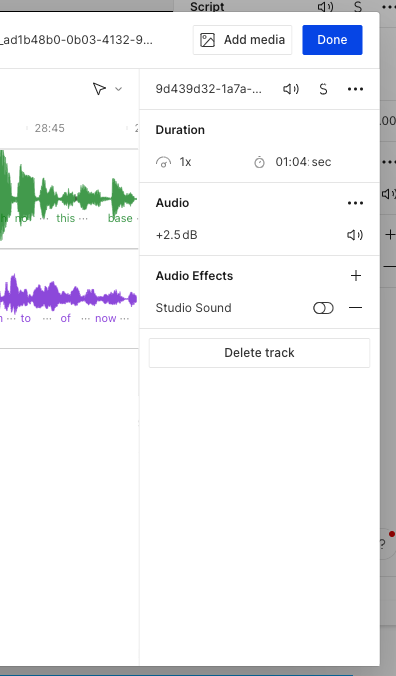Adjust the +2.5 dB volume value
This screenshot has width=396, height=676.
(x=177, y=235)
